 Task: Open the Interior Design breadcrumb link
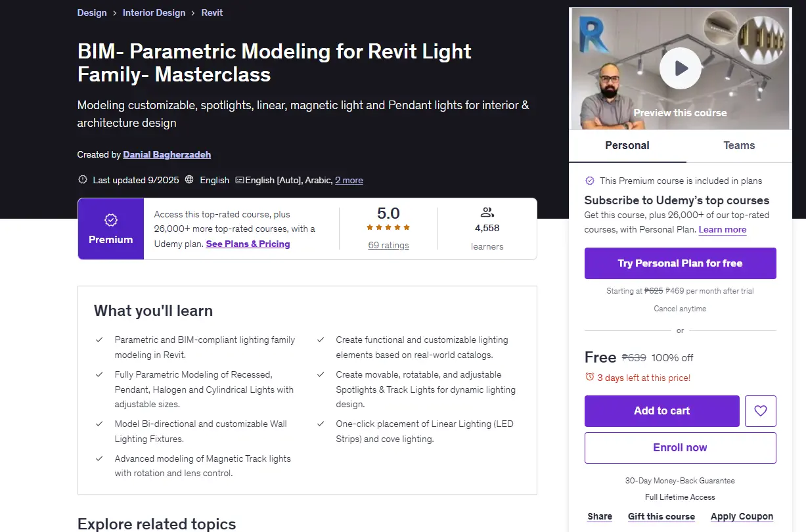(x=154, y=12)
